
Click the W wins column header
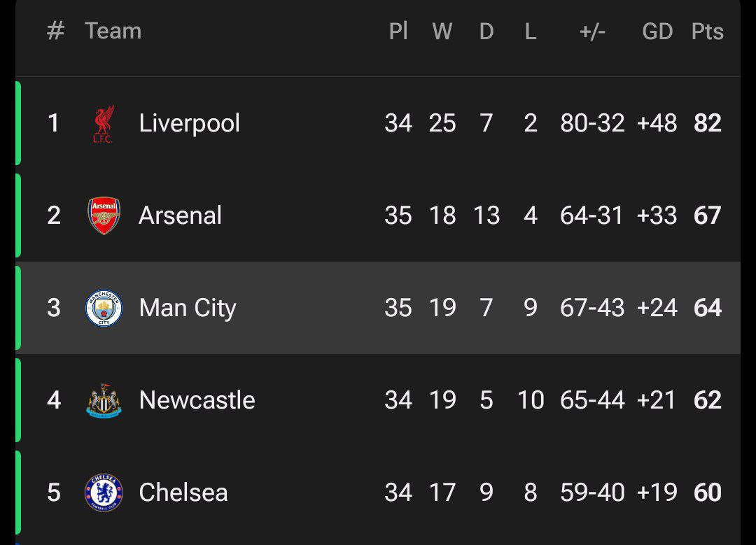(442, 31)
